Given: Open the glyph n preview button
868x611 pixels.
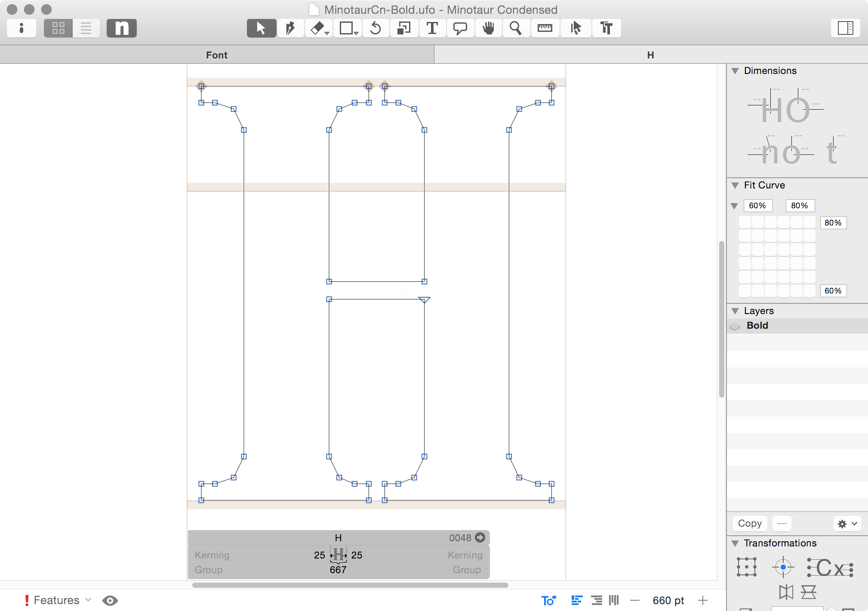Looking at the screenshot, I should coord(122,28).
